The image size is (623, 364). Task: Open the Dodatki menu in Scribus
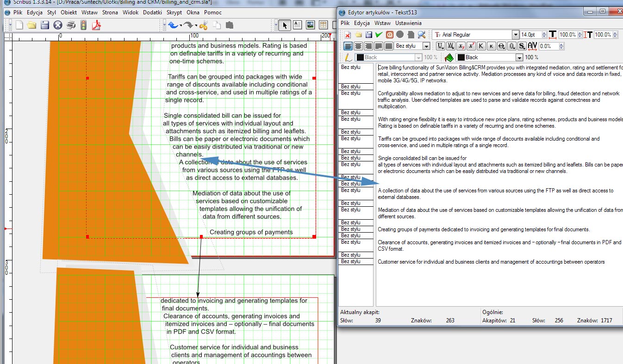pyautogui.click(x=152, y=12)
